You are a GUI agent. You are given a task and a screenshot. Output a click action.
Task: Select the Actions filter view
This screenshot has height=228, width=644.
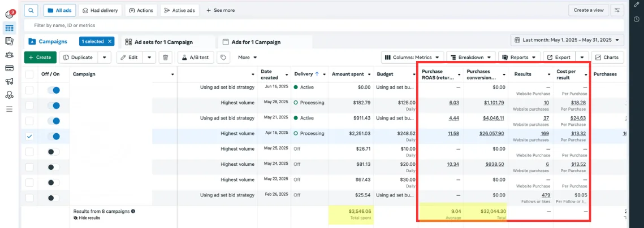click(x=141, y=10)
